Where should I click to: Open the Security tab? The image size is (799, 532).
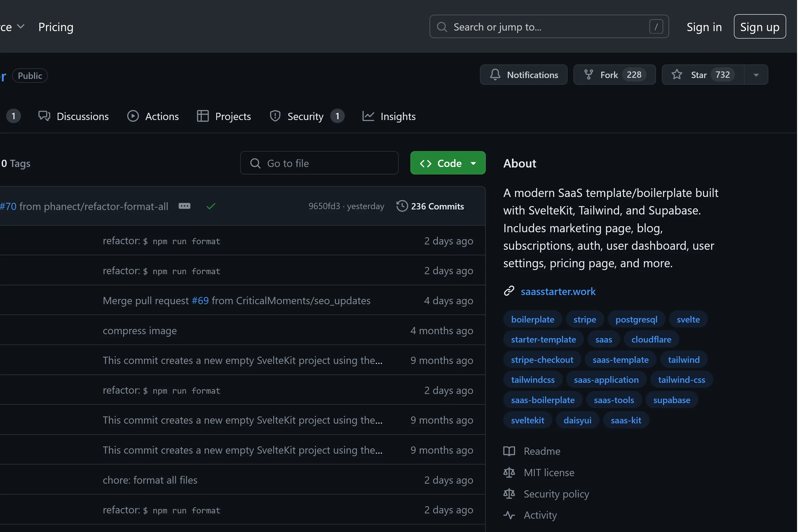[x=305, y=116]
